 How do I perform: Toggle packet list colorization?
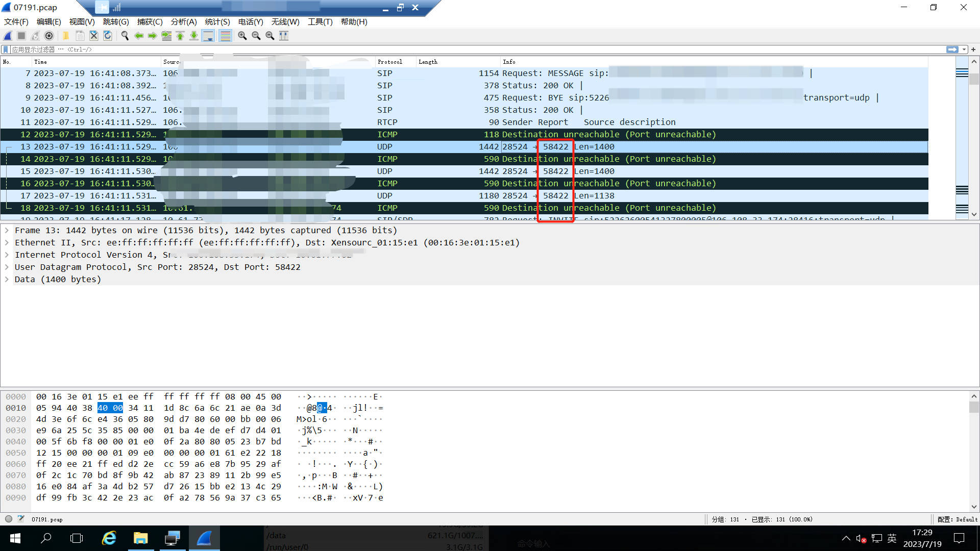[225, 36]
